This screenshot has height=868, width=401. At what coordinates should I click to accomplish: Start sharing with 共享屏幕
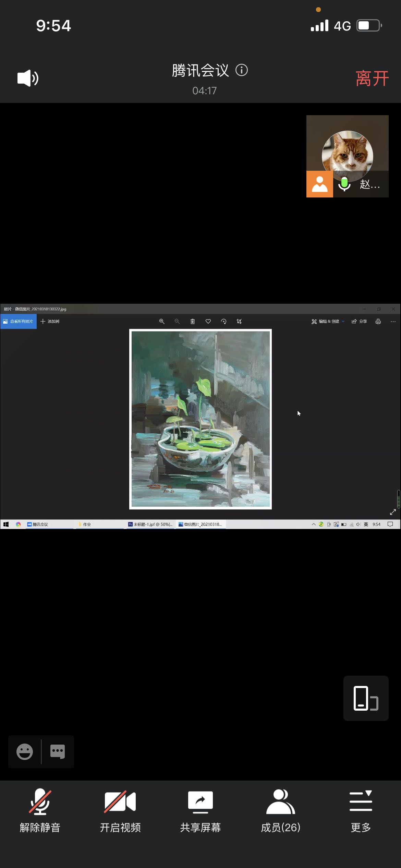pyautogui.click(x=200, y=811)
